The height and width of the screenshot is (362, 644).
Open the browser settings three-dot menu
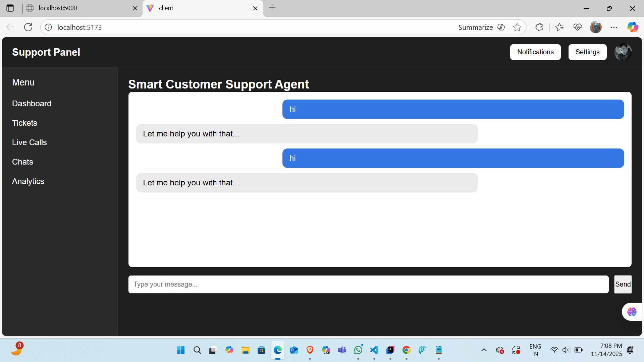pos(614,27)
